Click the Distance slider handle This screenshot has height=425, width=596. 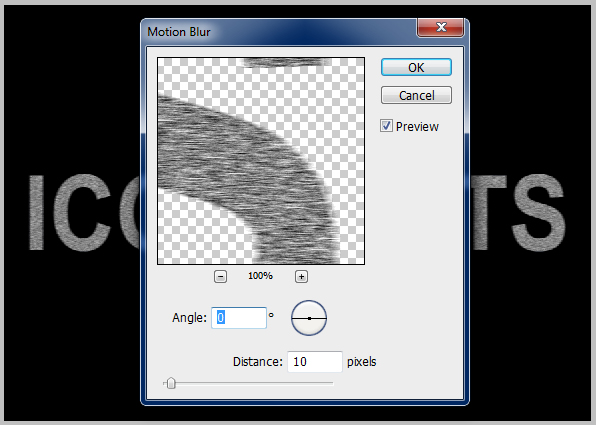pyautogui.click(x=171, y=383)
